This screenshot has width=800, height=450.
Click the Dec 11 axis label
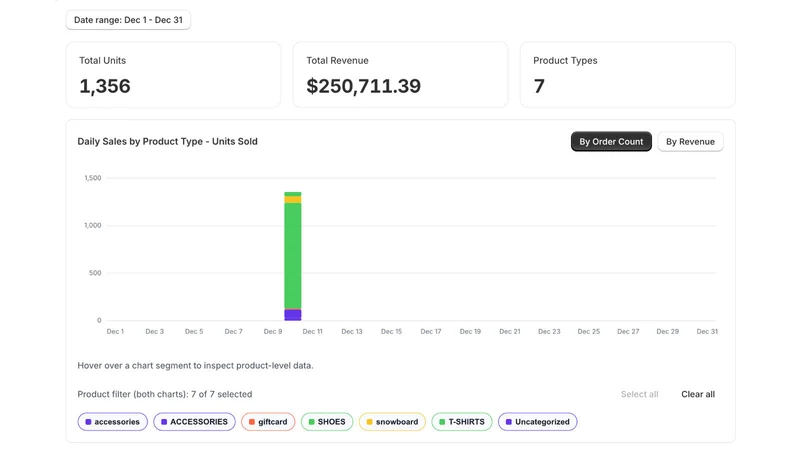(x=312, y=332)
